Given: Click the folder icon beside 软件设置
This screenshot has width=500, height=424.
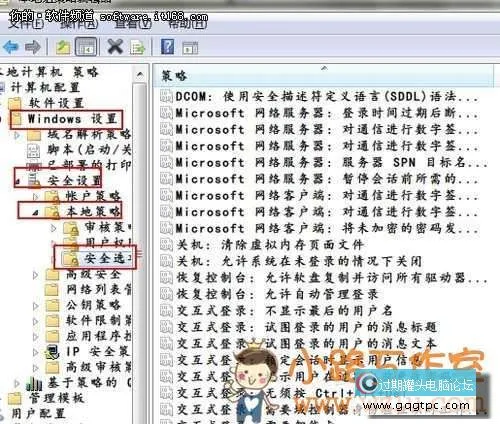Looking at the screenshot, I should click(x=15, y=103).
